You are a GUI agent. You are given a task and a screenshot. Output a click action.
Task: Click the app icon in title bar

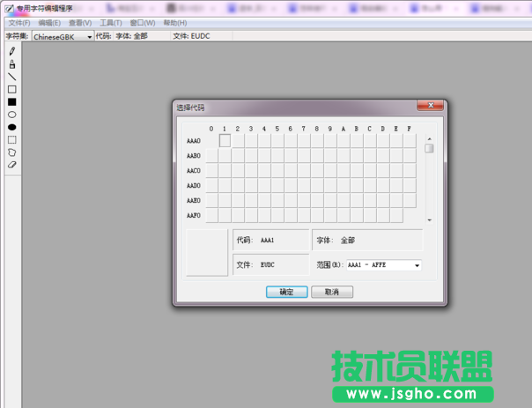tap(9, 9)
